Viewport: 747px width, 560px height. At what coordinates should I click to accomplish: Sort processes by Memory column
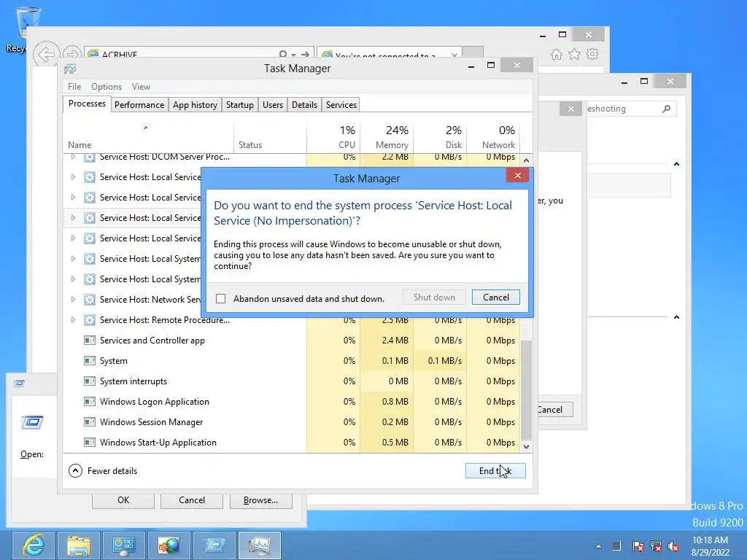[387, 137]
